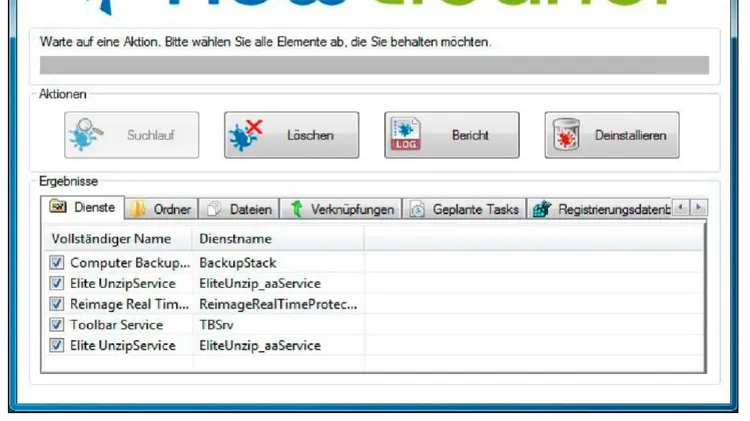
Task: Sort by Vollständiger Name column header
Action: click(119, 239)
